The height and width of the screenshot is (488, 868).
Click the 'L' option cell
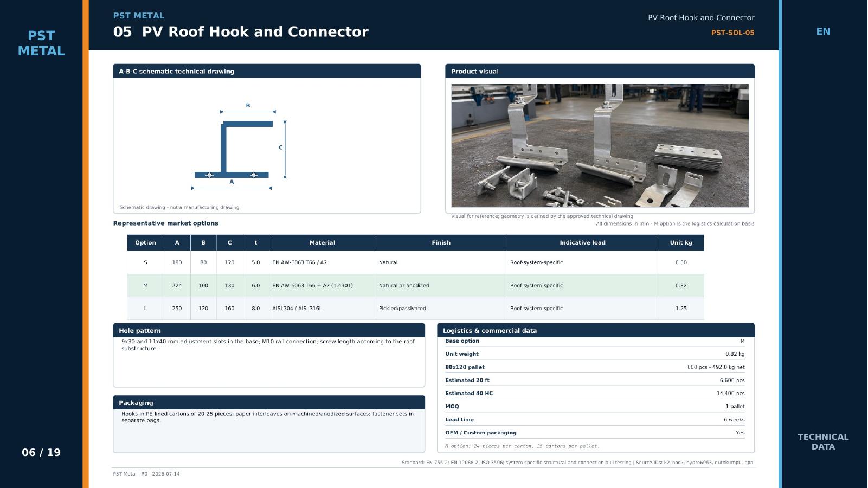tap(145, 309)
